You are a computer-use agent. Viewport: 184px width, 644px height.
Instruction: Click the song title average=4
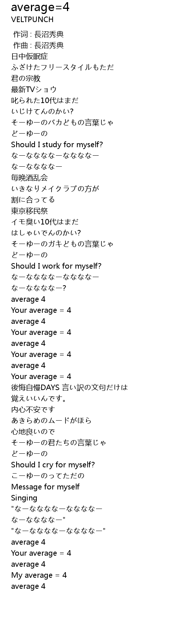click(x=40, y=7)
